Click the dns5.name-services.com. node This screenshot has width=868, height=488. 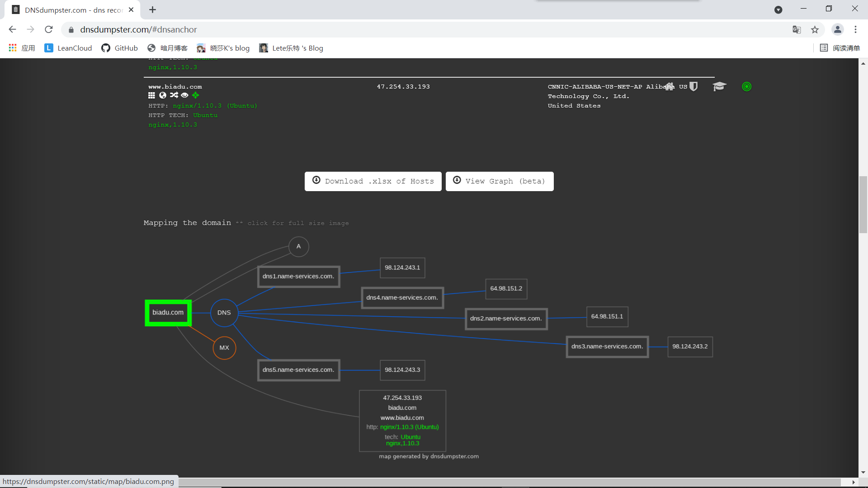[298, 370]
